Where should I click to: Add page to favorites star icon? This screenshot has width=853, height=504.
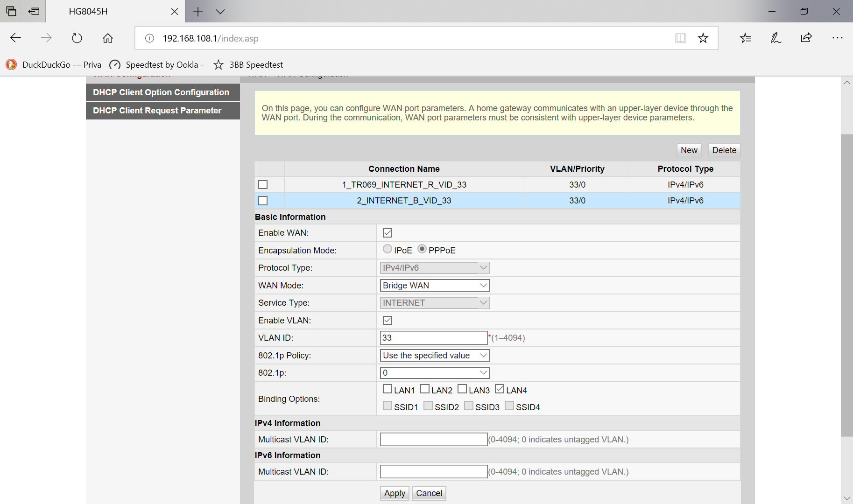pos(703,38)
